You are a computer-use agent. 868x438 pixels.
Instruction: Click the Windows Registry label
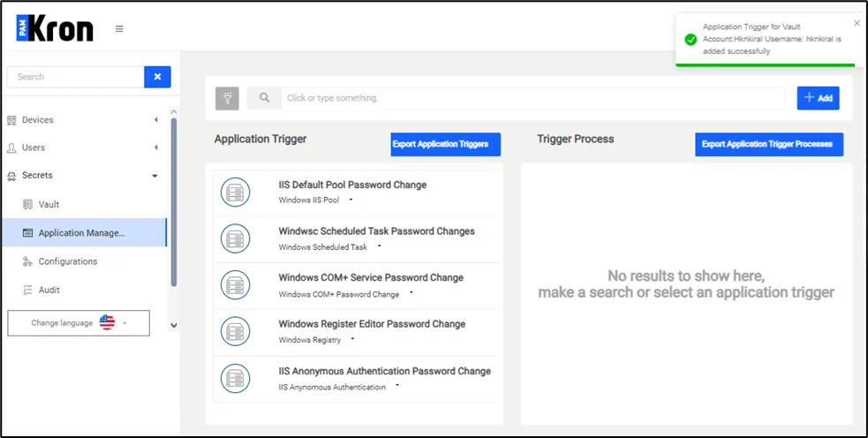pos(309,339)
